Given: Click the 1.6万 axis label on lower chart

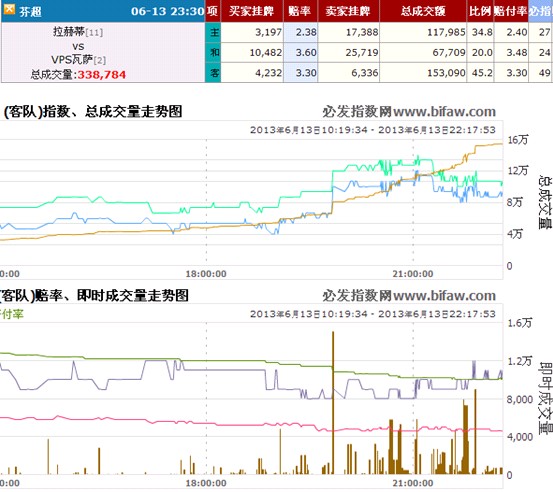Looking at the screenshot, I should pos(519,323).
